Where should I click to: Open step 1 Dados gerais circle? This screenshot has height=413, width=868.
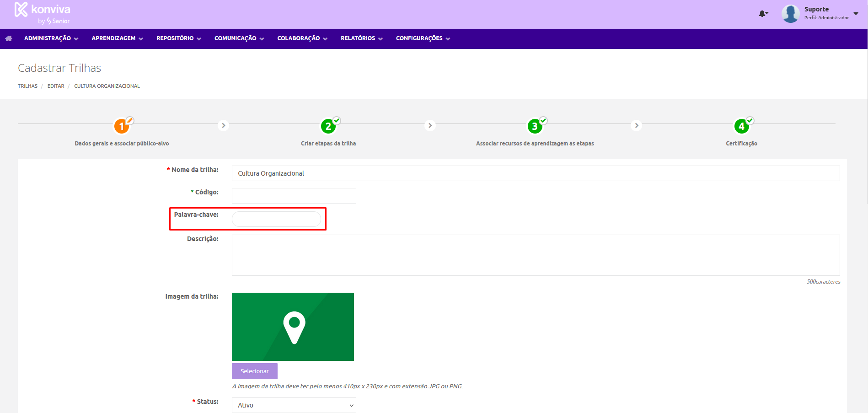click(121, 126)
